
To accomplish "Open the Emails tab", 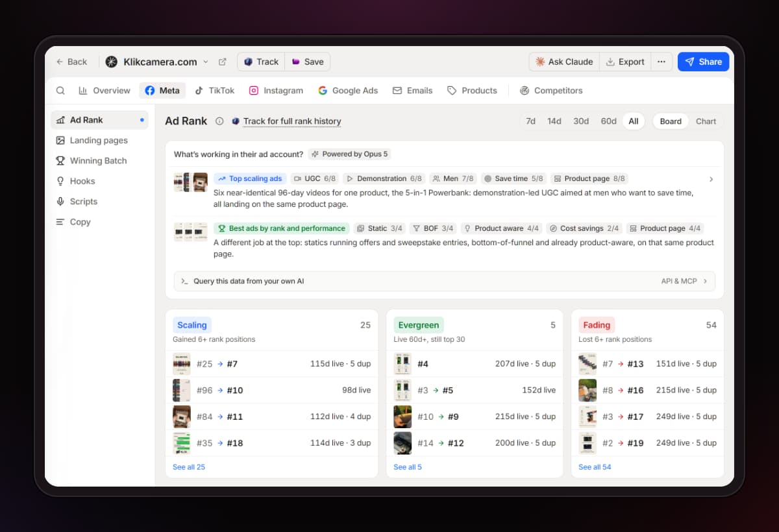I will [x=413, y=91].
